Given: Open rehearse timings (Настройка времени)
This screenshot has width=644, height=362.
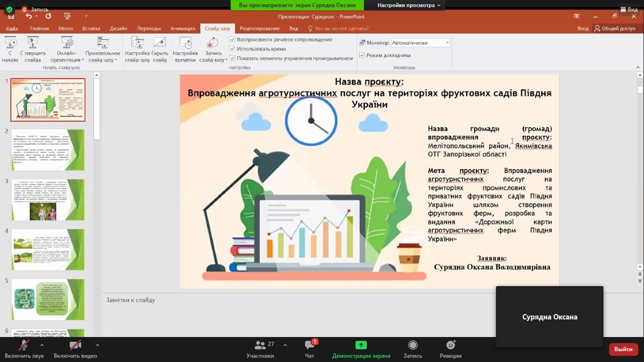Looking at the screenshot, I should [x=185, y=43].
